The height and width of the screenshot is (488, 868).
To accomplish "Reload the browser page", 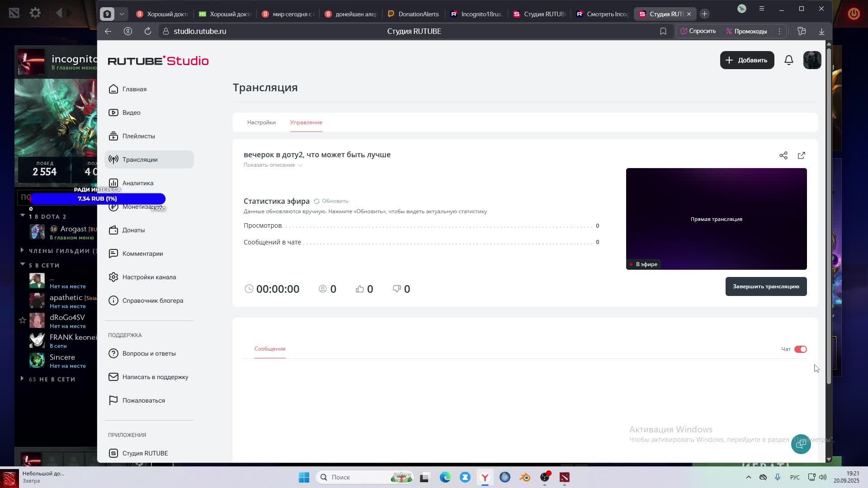I will (148, 31).
